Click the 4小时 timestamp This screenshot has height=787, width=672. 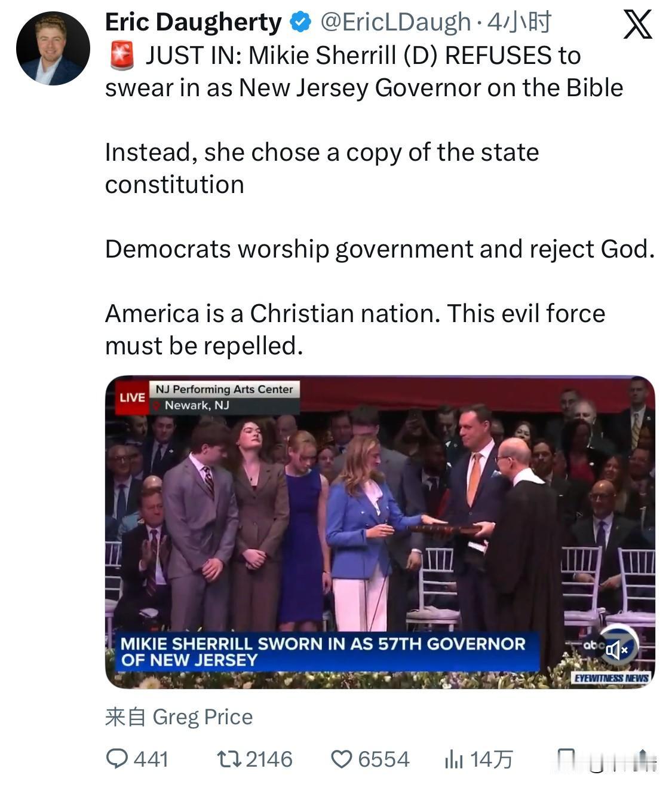[519, 23]
